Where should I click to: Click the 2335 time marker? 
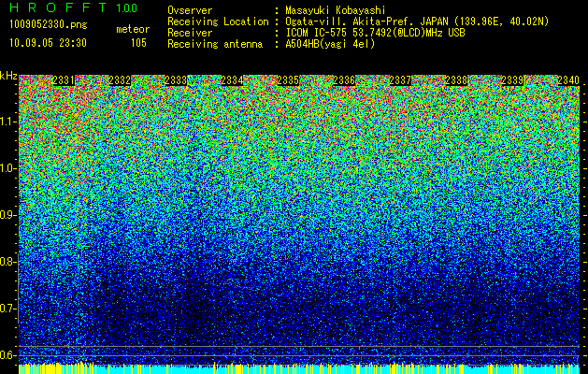[288, 79]
